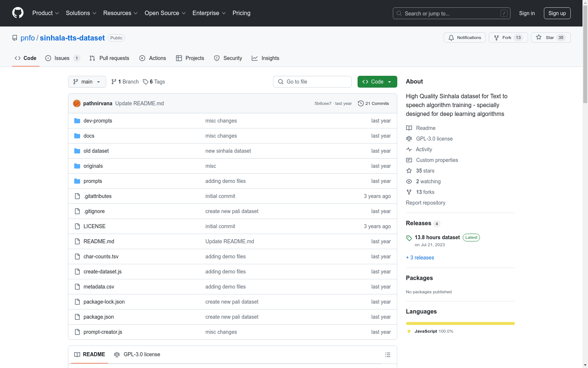Click the Custom properties note icon
The height and width of the screenshot is (368, 588).
click(409, 160)
